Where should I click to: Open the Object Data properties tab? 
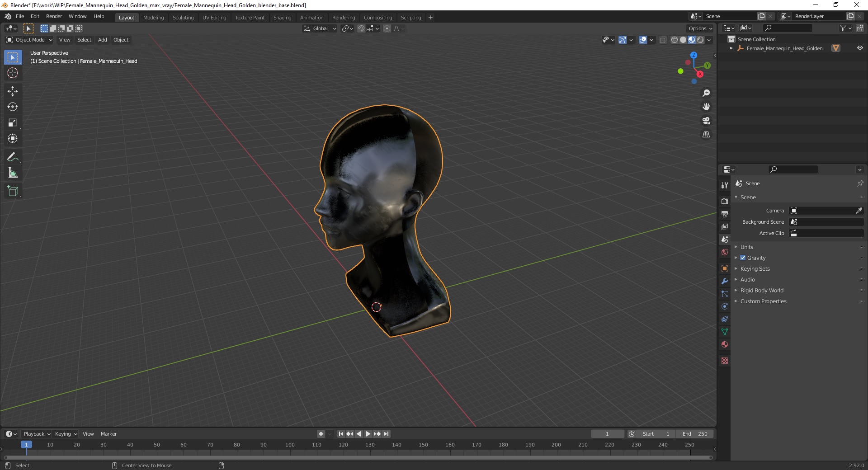click(x=725, y=332)
